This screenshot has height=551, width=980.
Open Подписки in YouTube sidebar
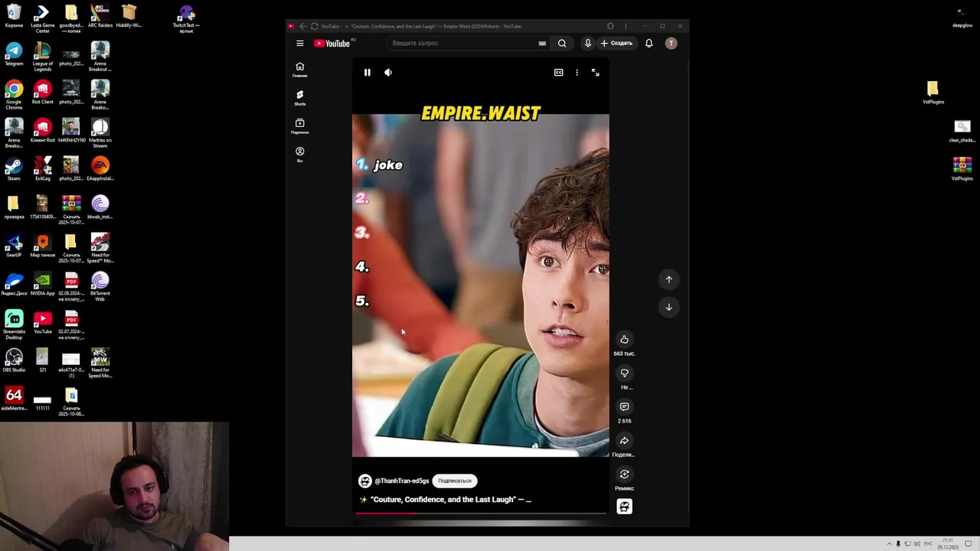click(300, 126)
